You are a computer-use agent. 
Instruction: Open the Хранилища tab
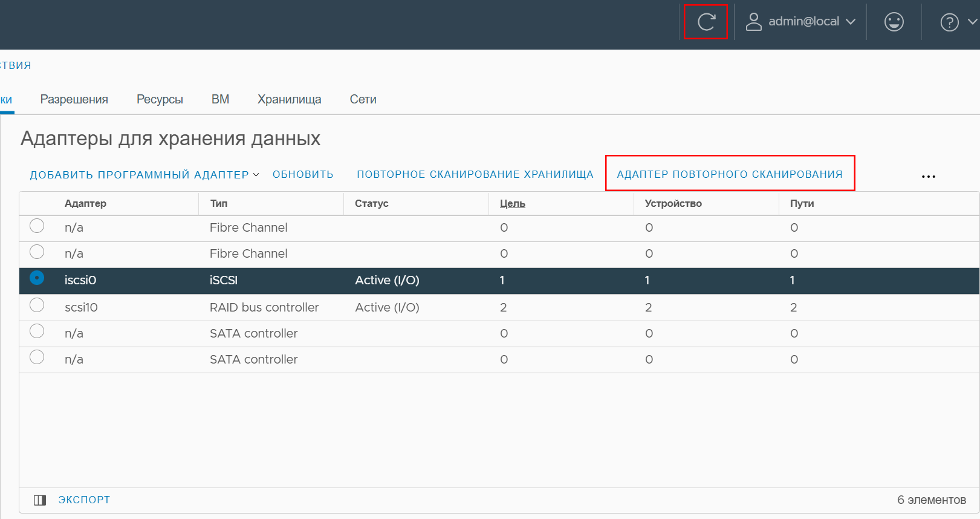(290, 99)
